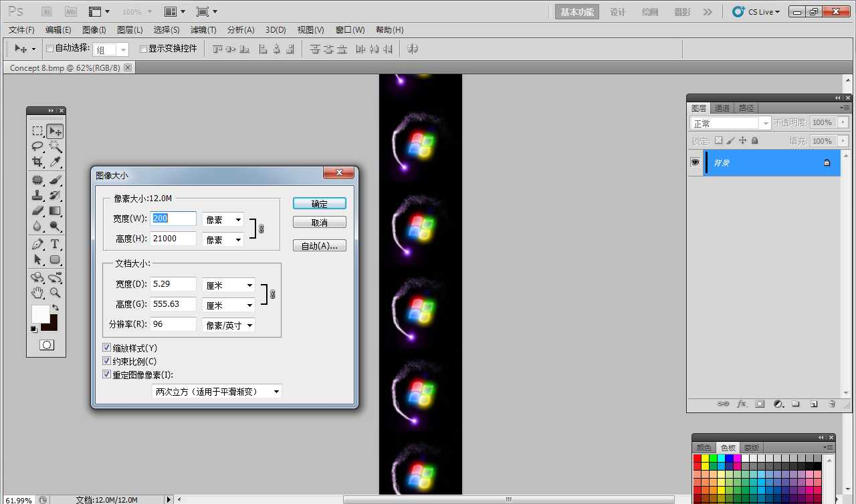The width and height of the screenshot is (856, 504).
Task: Select the Type tool
Action: (x=55, y=244)
